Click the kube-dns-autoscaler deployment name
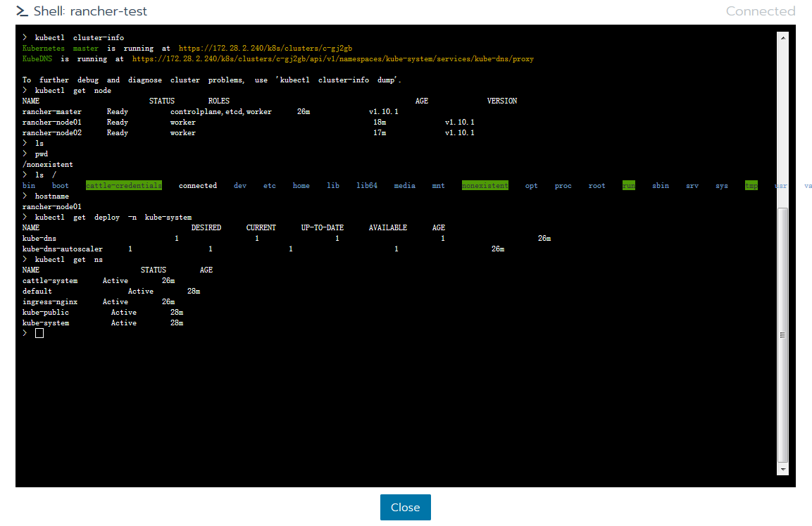 (63, 249)
